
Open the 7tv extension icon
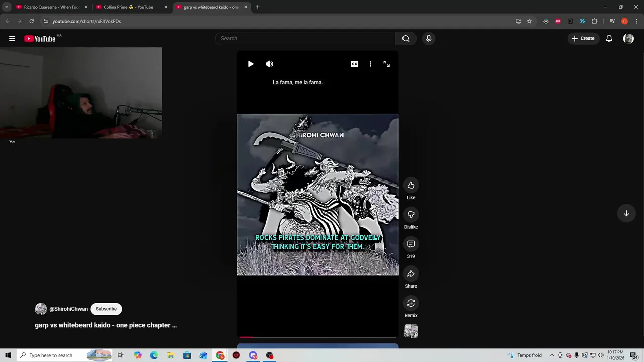pyautogui.click(x=582, y=21)
